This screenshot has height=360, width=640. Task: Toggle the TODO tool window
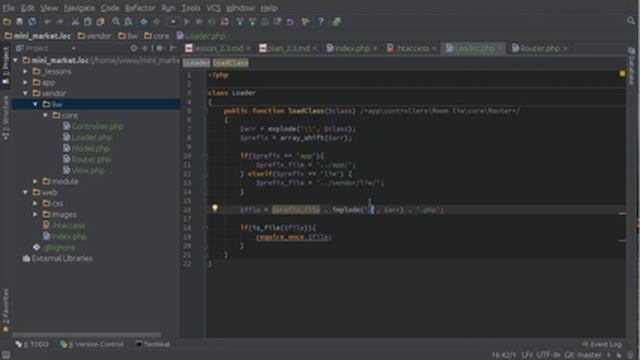(32, 344)
